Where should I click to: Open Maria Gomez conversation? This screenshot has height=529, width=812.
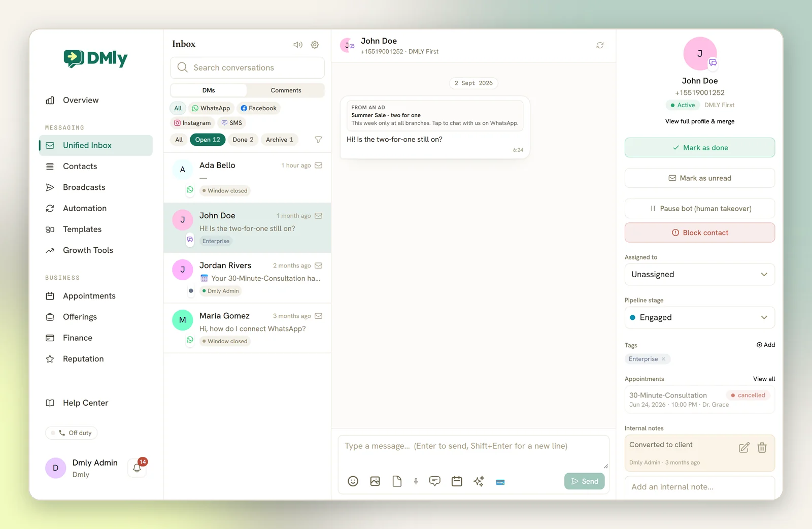(247, 328)
